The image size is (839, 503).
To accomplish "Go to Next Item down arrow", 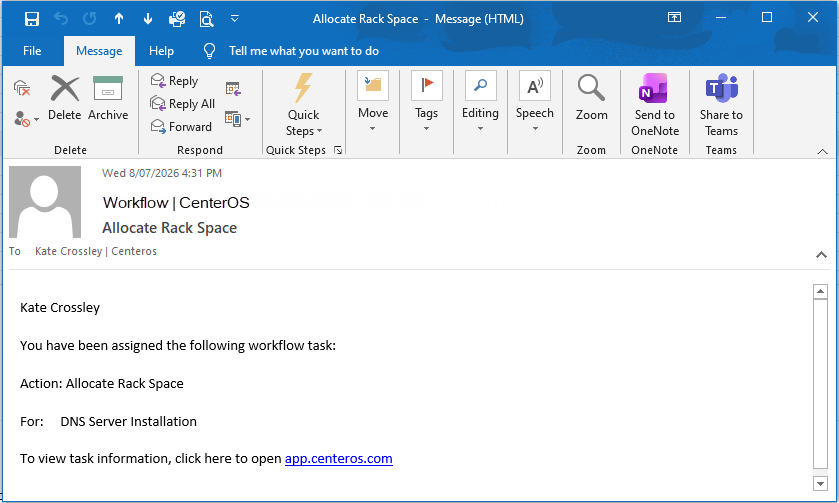I will (x=148, y=19).
